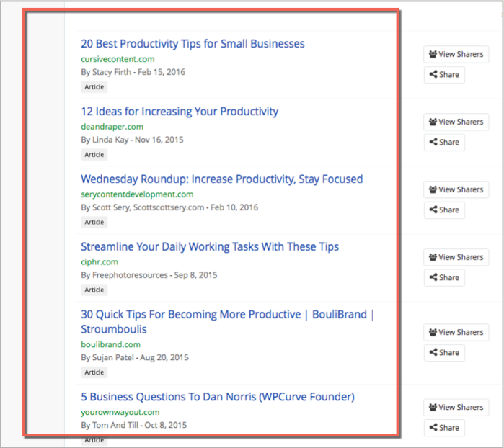Viewport: 504px width, 448px height.
Task: Open '12 Ideas for Increasing Your Productivity' article
Action: tap(180, 112)
